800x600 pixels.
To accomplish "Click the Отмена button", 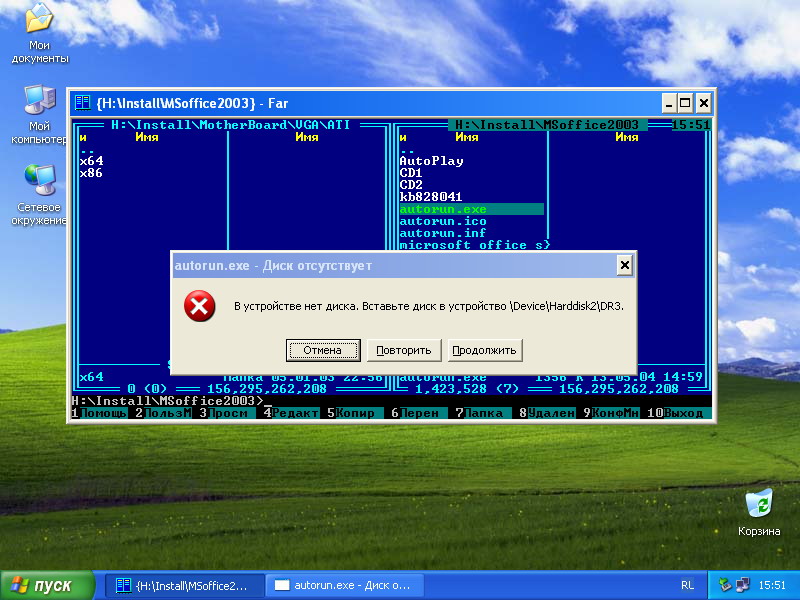I will click(323, 351).
